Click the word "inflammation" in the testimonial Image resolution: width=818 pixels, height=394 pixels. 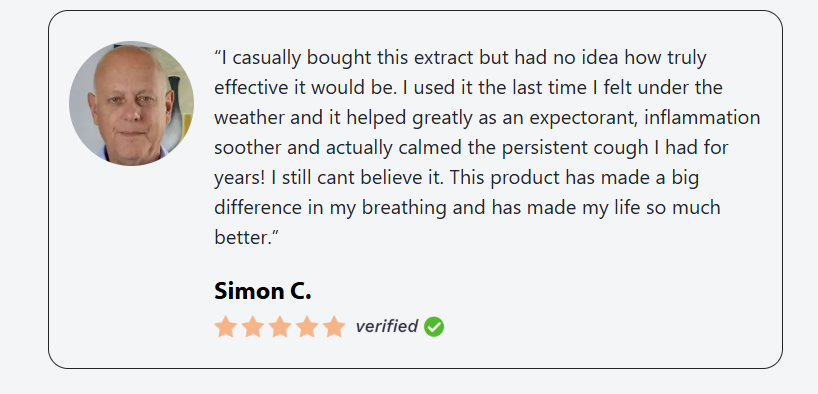pyautogui.click(x=702, y=117)
